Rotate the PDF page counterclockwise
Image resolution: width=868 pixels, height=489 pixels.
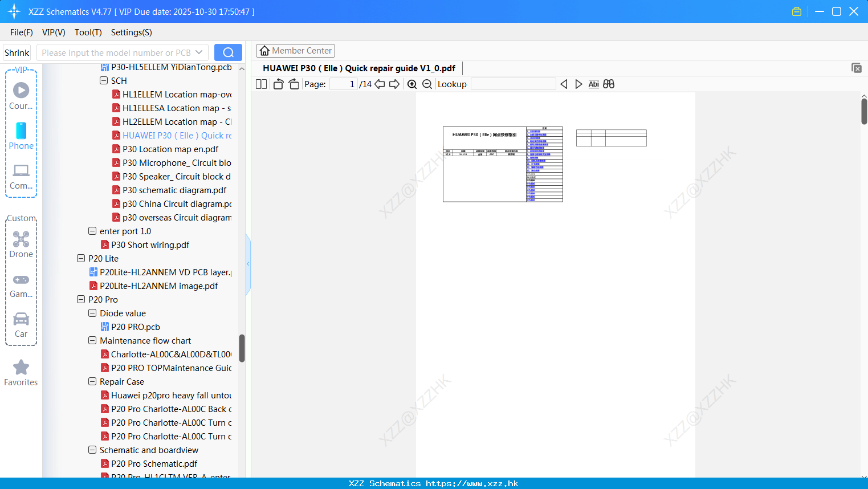coord(278,84)
